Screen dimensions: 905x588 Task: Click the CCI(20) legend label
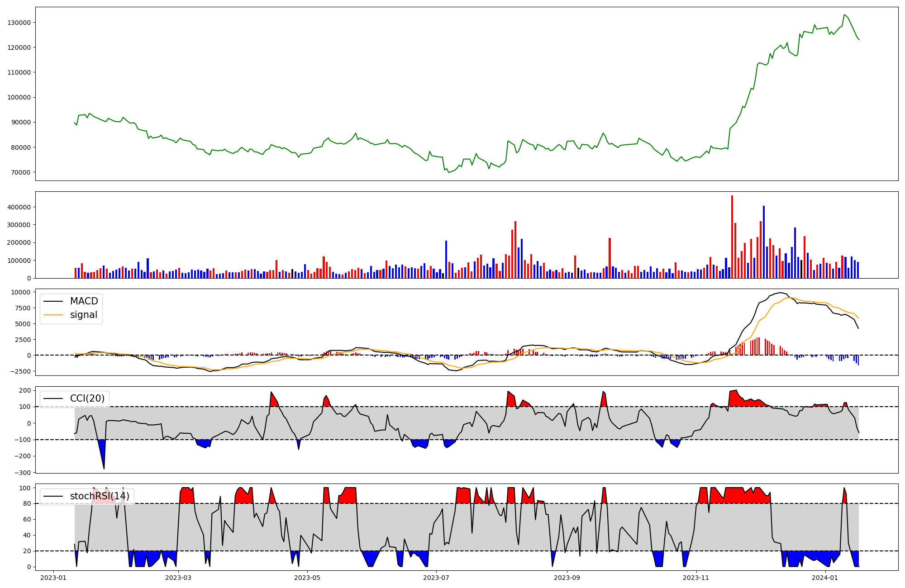pyautogui.click(x=87, y=398)
